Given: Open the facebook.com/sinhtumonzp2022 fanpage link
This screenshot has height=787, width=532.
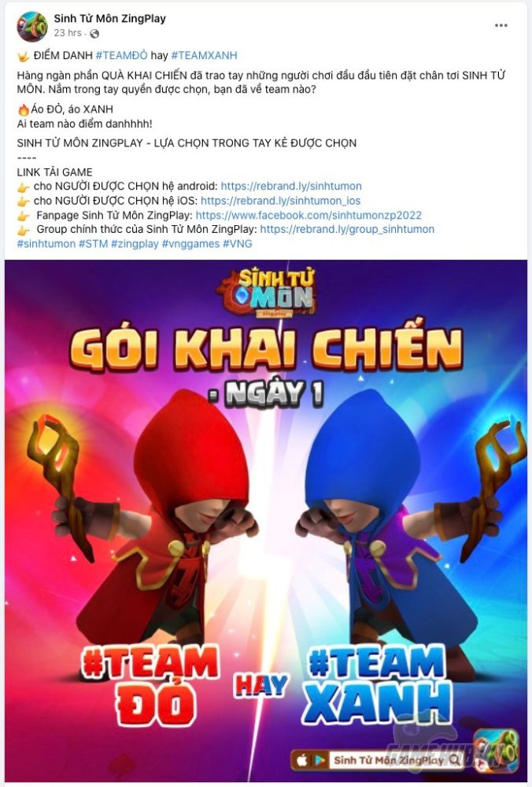Looking at the screenshot, I should click(x=308, y=216).
